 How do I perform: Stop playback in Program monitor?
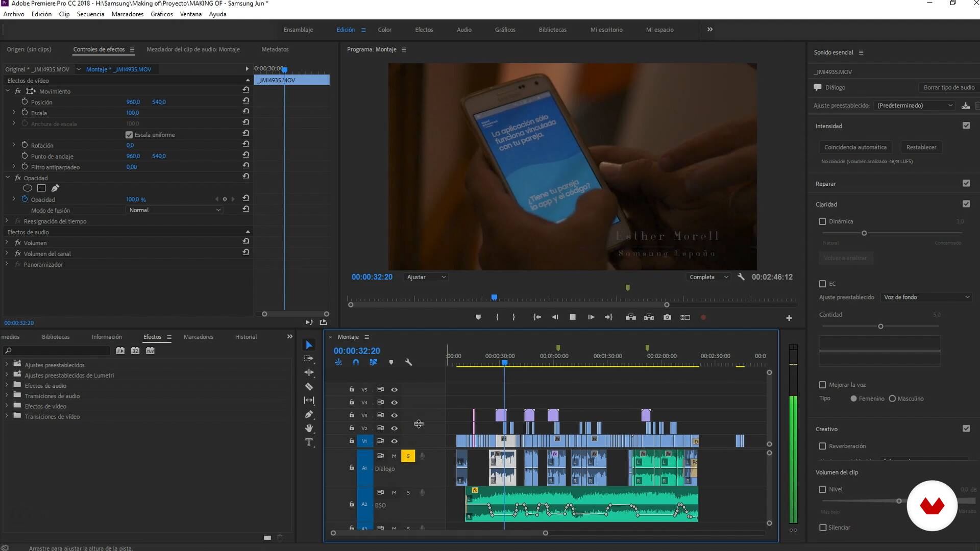[573, 317]
